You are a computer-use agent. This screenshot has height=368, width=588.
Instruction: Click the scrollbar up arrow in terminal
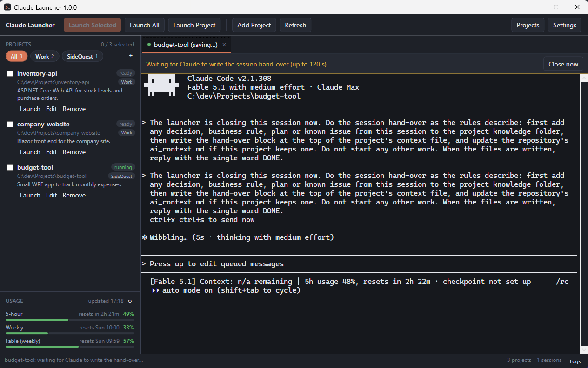click(583, 78)
